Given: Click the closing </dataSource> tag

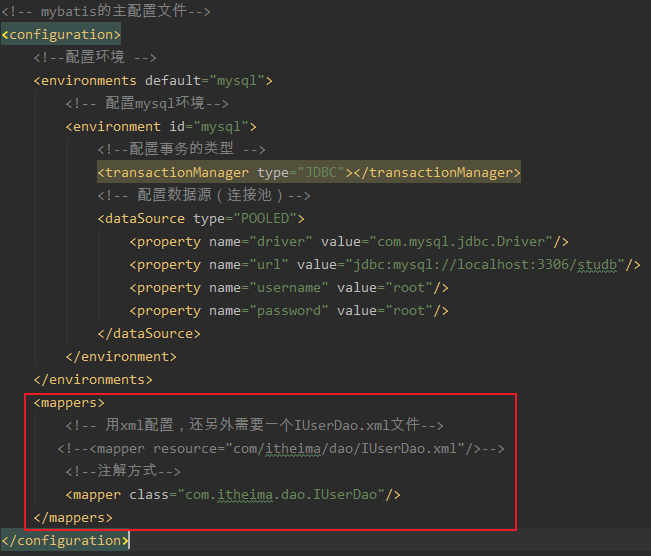Looking at the screenshot, I should [x=149, y=333].
